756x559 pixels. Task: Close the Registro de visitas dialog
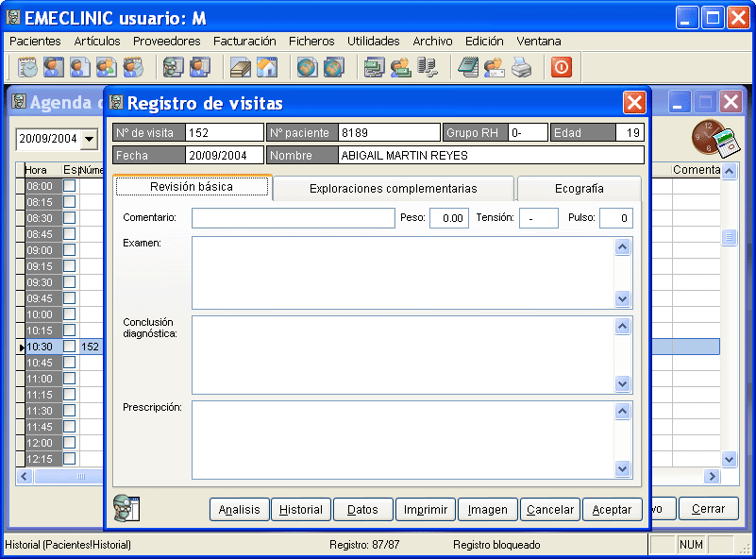634,102
